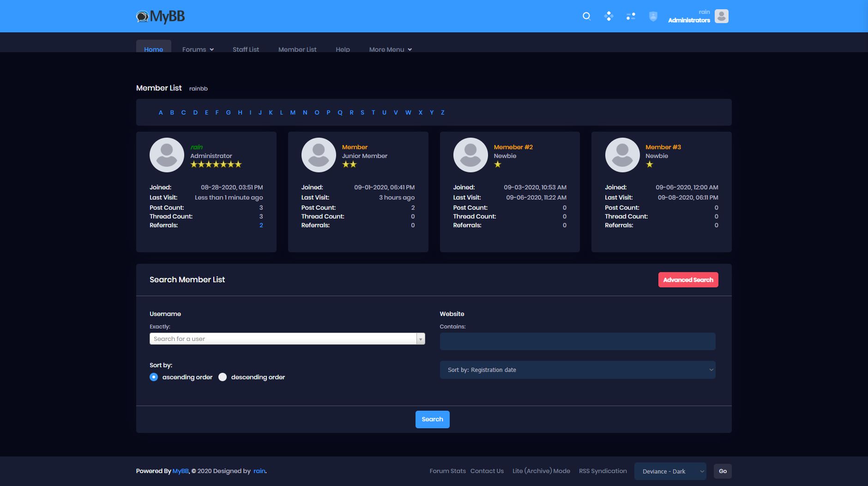This screenshot has width=868, height=486.
Task: Expand the More Menu dropdown
Action: click(x=390, y=49)
